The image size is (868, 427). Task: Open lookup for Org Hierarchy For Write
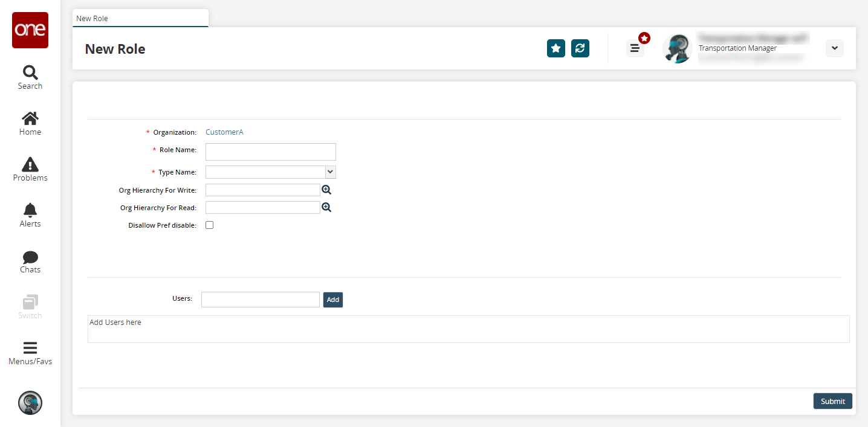[326, 190]
